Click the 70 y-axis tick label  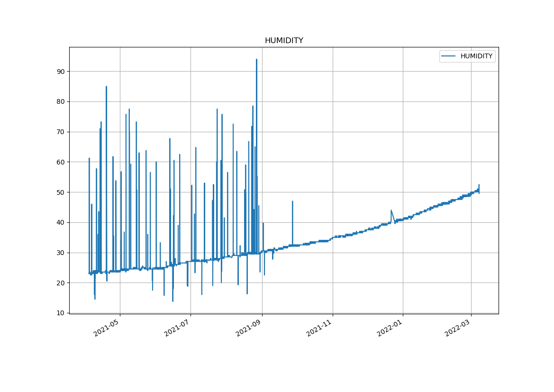point(61,132)
